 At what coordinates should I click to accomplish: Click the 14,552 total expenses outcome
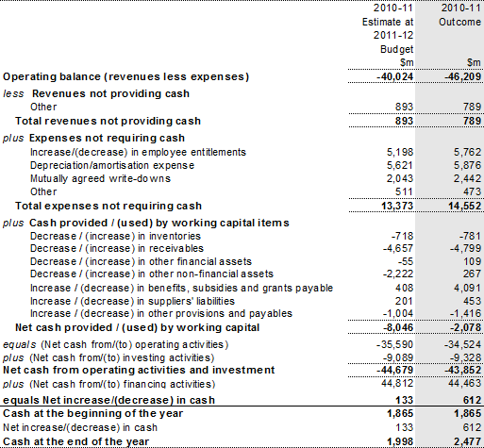tap(465, 206)
